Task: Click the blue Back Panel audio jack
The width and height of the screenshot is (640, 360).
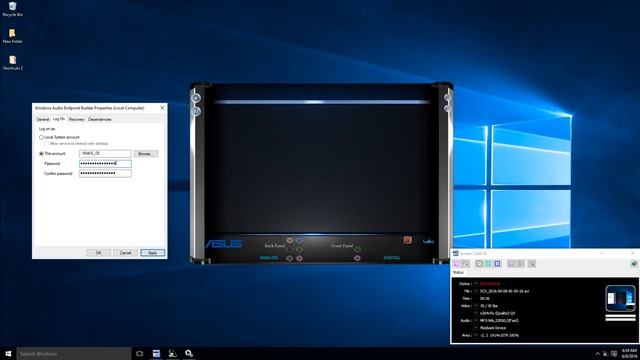Action: pos(299,240)
